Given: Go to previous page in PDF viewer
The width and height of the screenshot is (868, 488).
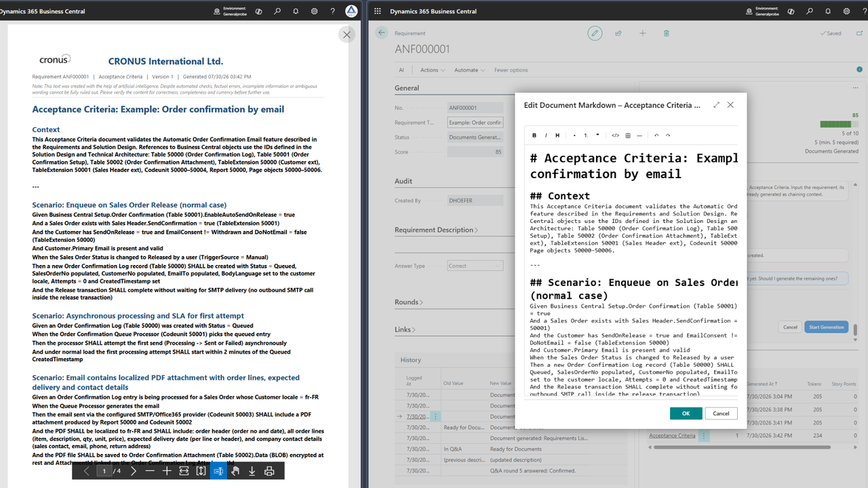Looking at the screenshot, I should 87,471.
